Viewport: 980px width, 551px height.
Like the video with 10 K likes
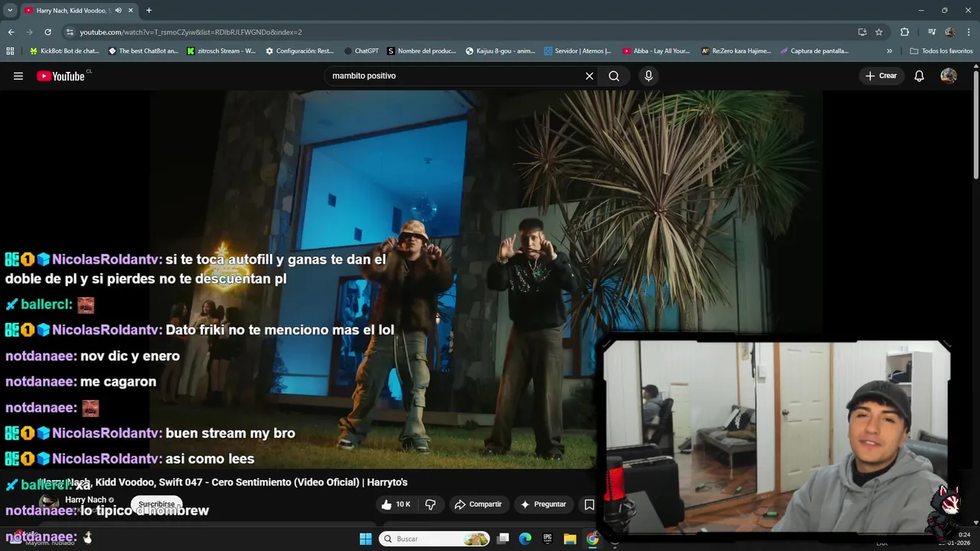click(x=397, y=504)
